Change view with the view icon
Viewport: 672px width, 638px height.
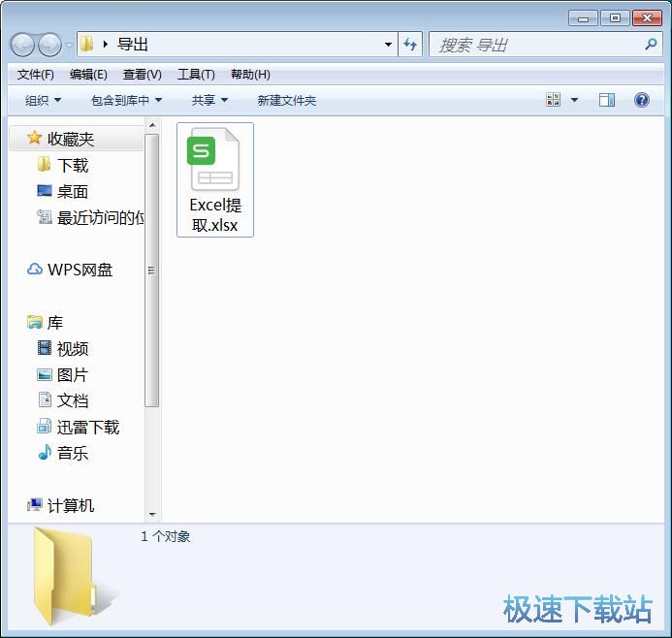point(554,100)
